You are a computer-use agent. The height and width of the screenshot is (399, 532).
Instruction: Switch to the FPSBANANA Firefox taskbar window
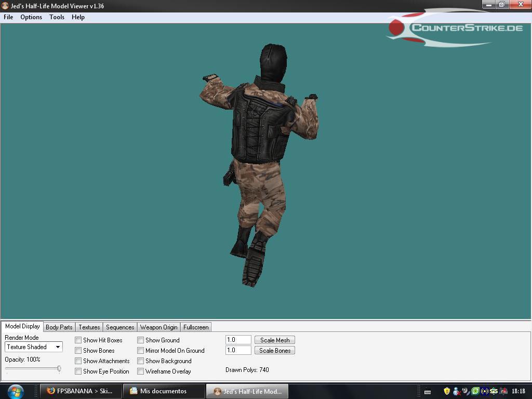(80, 391)
